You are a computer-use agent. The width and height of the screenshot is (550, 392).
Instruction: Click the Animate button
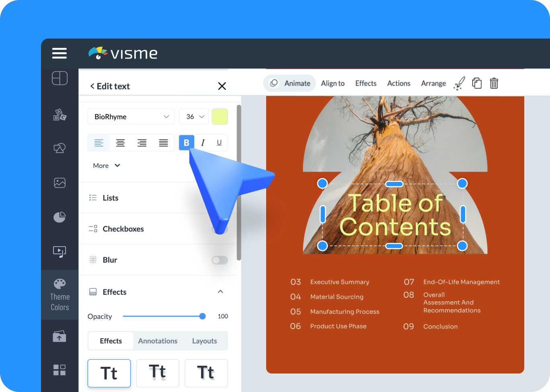tap(289, 83)
